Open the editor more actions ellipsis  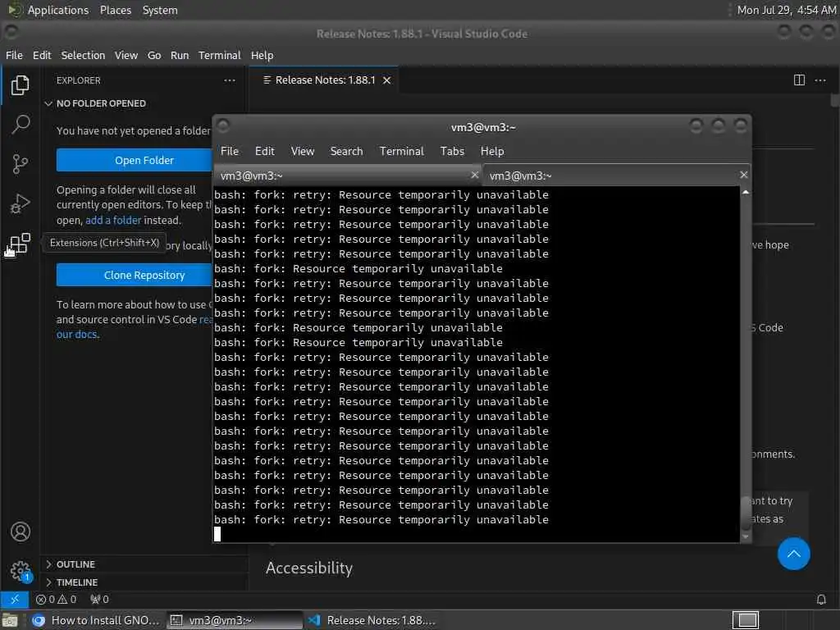[820, 80]
